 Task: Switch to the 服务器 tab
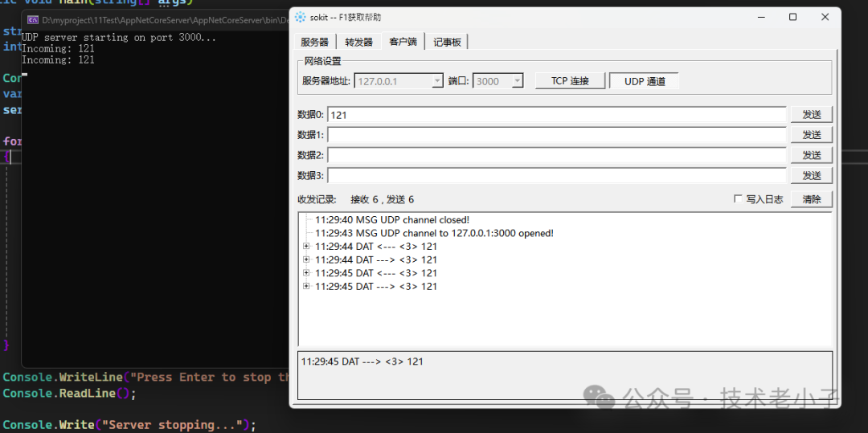(x=314, y=42)
